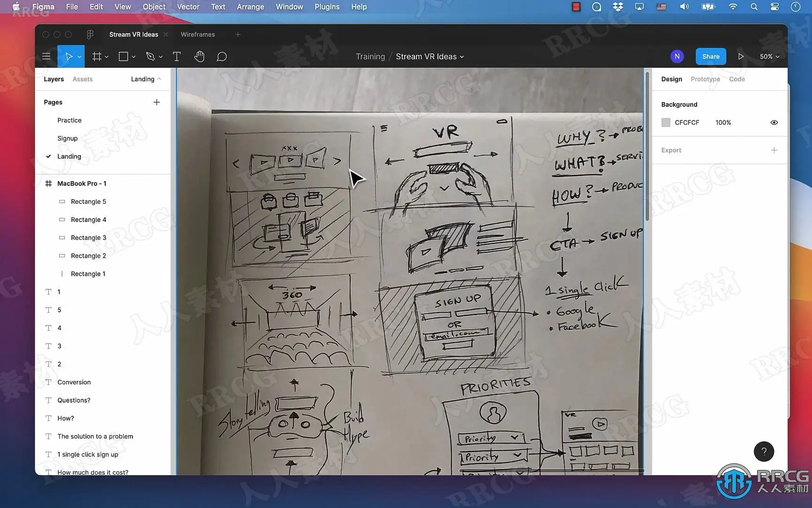This screenshot has height=508, width=812.
Task: Collapse the Landing pages list
Action: pos(146,79)
